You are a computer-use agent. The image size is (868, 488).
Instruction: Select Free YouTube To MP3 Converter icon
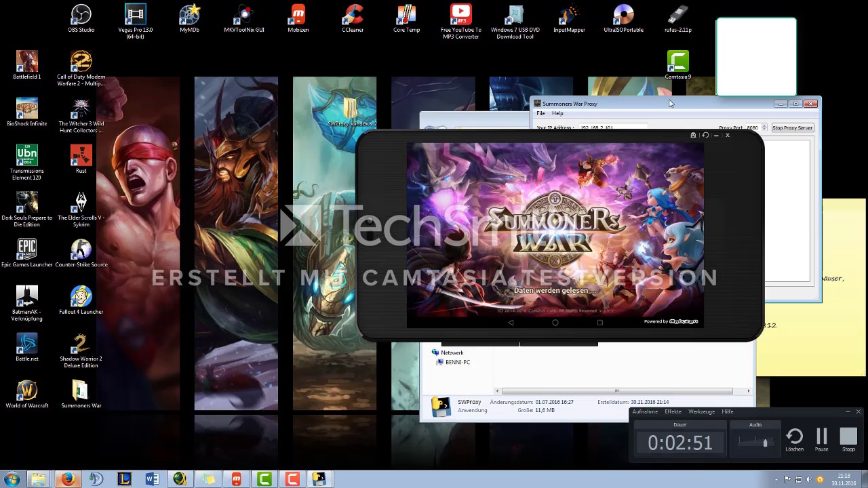click(460, 21)
